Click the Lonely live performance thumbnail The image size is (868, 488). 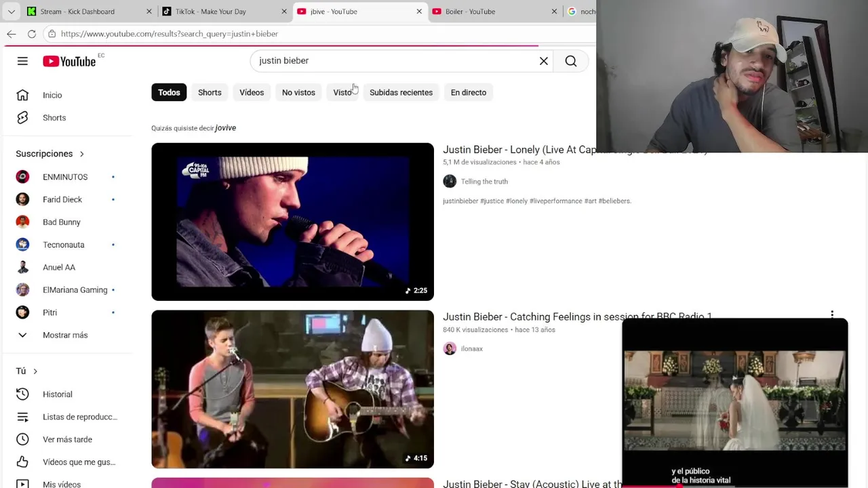point(292,222)
